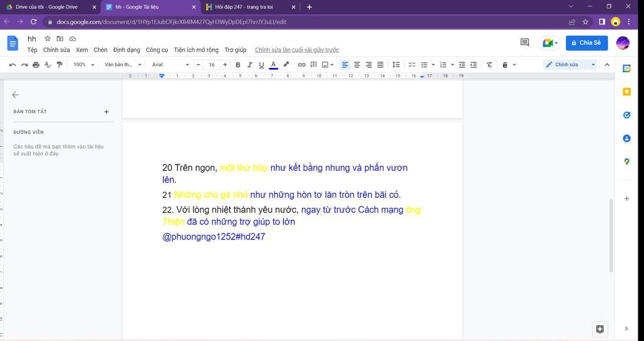
Task: Star the document hh
Action: pyautogui.click(x=48, y=38)
